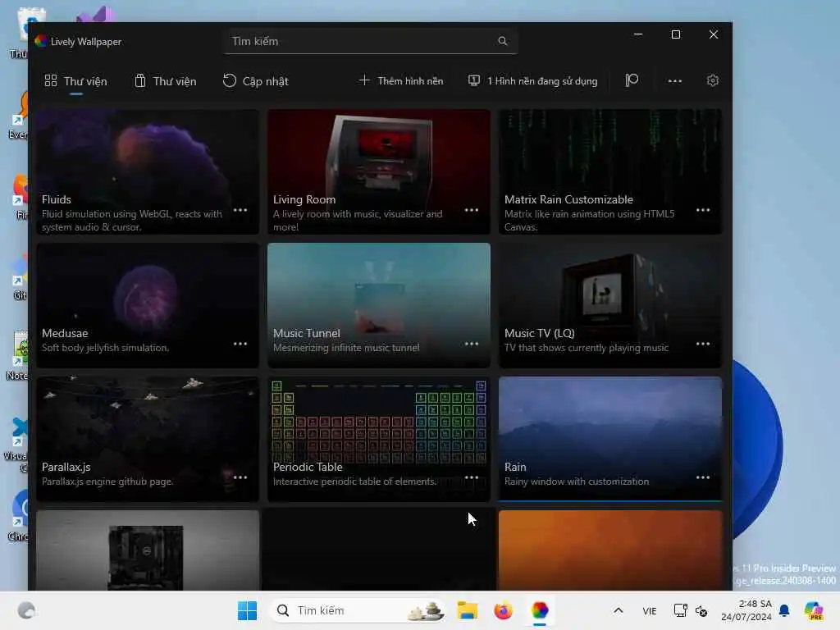
Task: Click the flag-shaped icon in the Lively toolbar
Action: coord(632,81)
